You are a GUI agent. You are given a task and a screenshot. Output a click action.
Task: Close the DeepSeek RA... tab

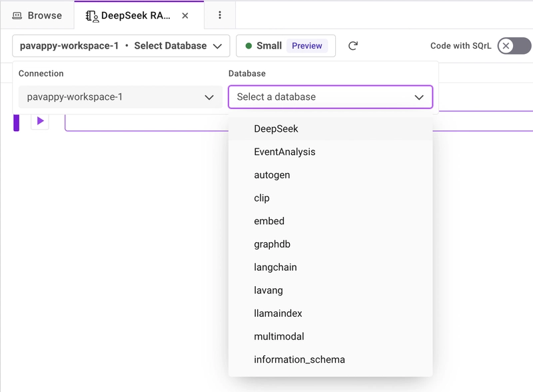pos(185,15)
